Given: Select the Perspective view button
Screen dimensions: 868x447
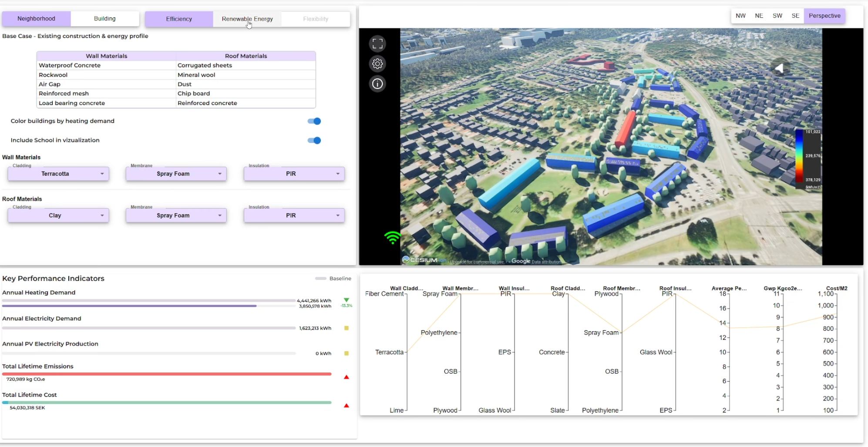Looking at the screenshot, I should pos(824,16).
